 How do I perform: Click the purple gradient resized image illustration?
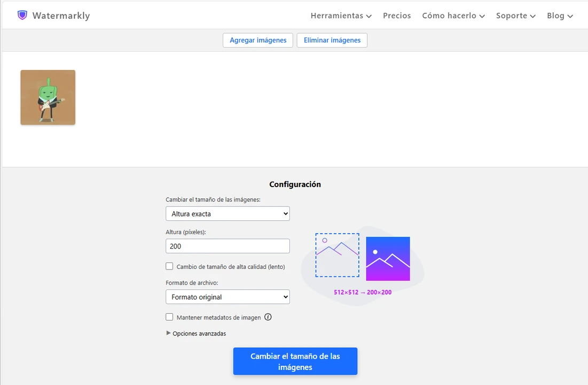point(388,259)
